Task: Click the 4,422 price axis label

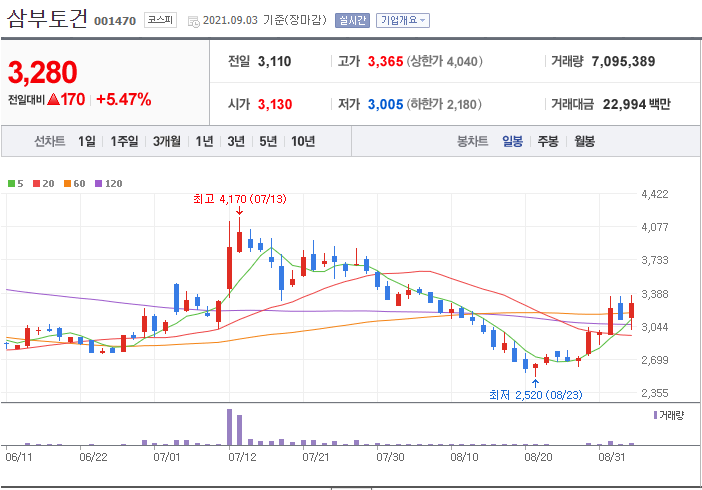Action: (x=655, y=194)
